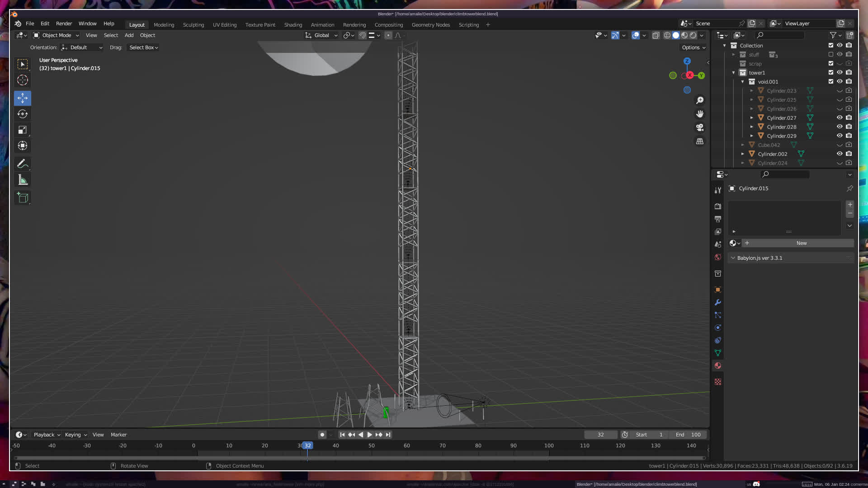Image resolution: width=868 pixels, height=488 pixels.
Task: Open the Object Mode dropdown
Action: 56,35
